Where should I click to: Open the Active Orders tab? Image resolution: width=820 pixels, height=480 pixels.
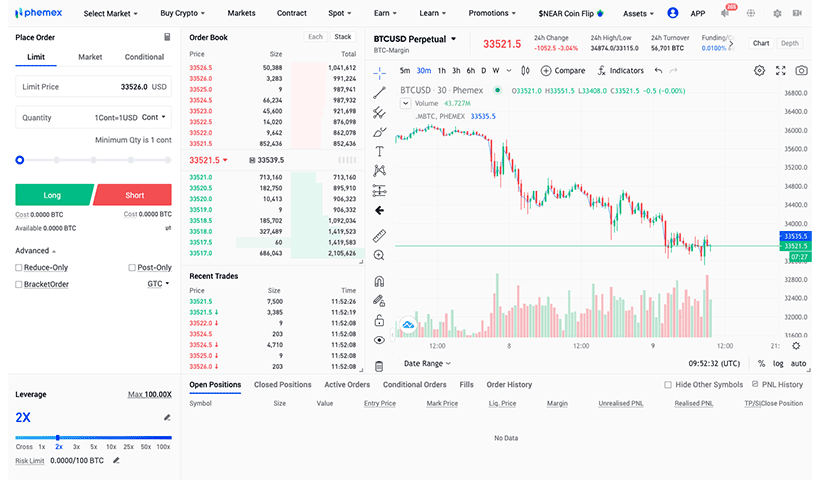click(347, 385)
